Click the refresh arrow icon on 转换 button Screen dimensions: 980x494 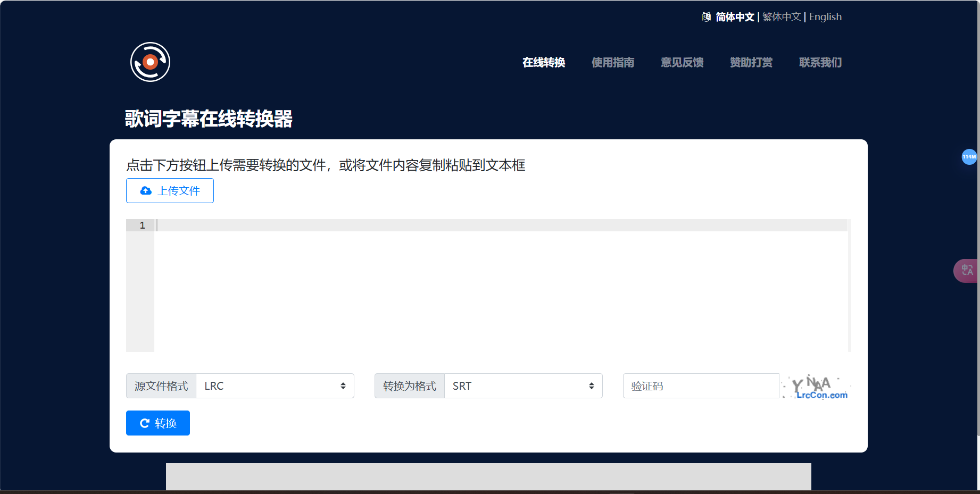[144, 422]
